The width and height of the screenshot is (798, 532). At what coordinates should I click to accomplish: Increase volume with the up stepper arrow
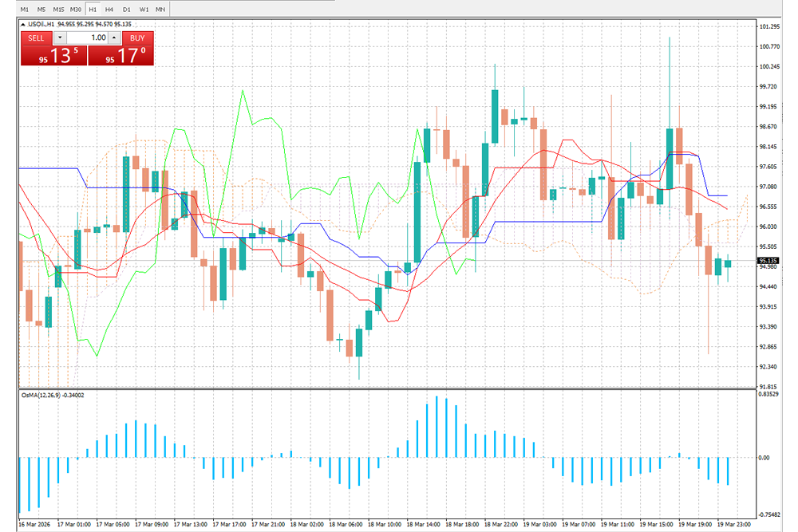113,37
